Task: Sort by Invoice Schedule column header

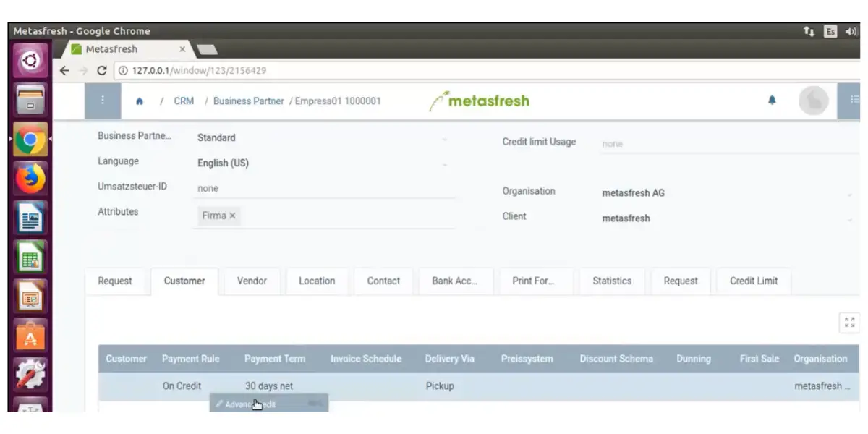Action: 366,359
